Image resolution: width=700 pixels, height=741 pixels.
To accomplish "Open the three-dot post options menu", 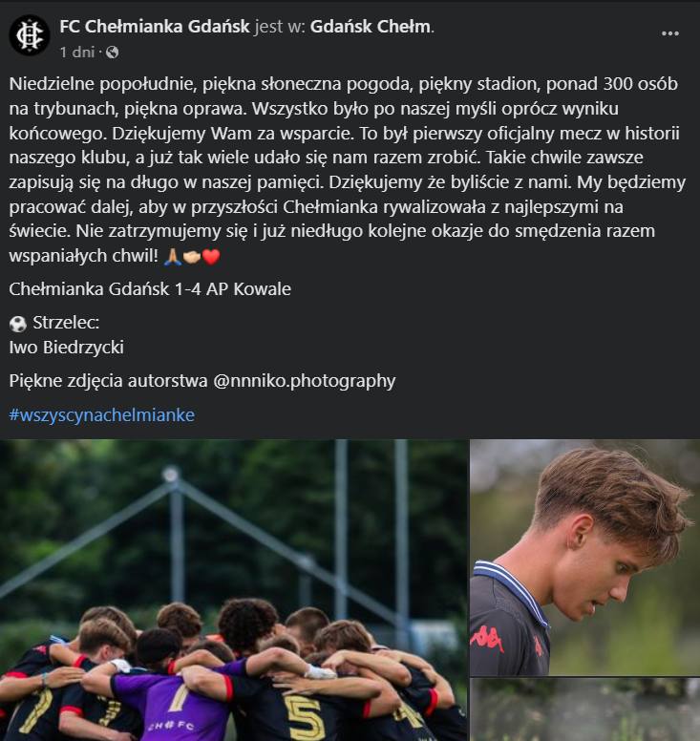I will pos(670,34).
